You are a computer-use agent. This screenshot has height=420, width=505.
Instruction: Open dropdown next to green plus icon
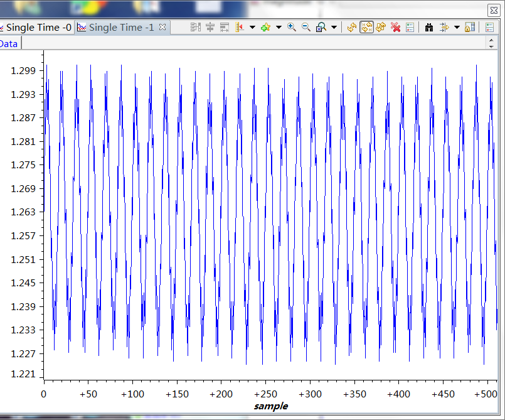tap(277, 27)
